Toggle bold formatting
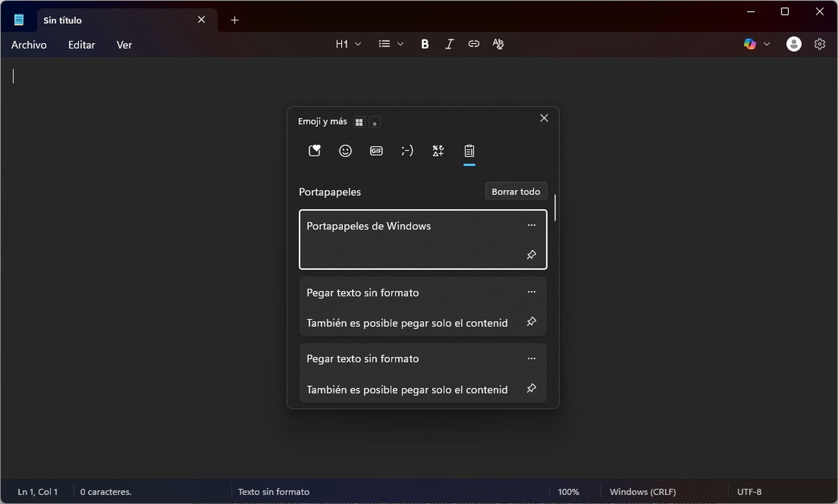Image resolution: width=838 pixels, height=504 pixels. [x=424, y=44]
